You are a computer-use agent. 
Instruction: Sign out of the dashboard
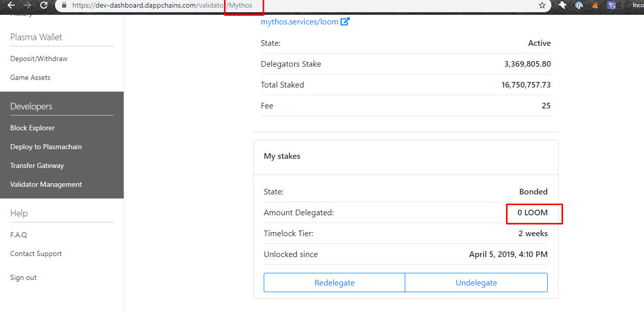coord(23,277)
